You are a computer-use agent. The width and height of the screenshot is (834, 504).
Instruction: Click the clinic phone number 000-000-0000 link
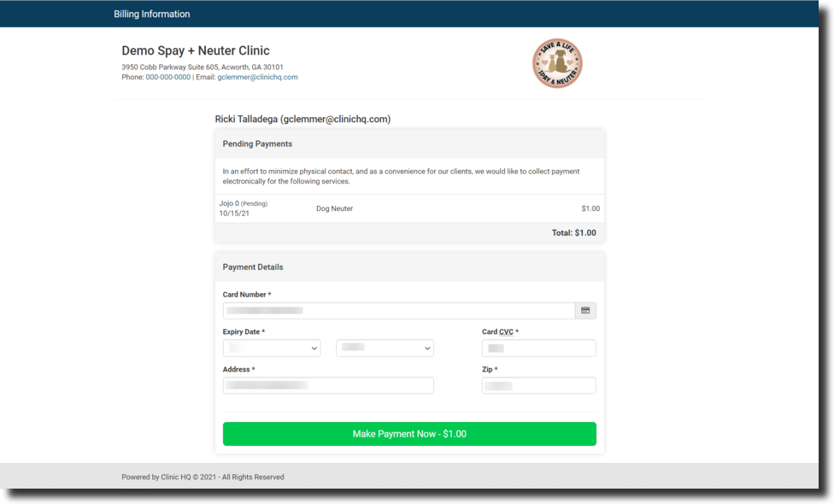click(x=168, y=78)
